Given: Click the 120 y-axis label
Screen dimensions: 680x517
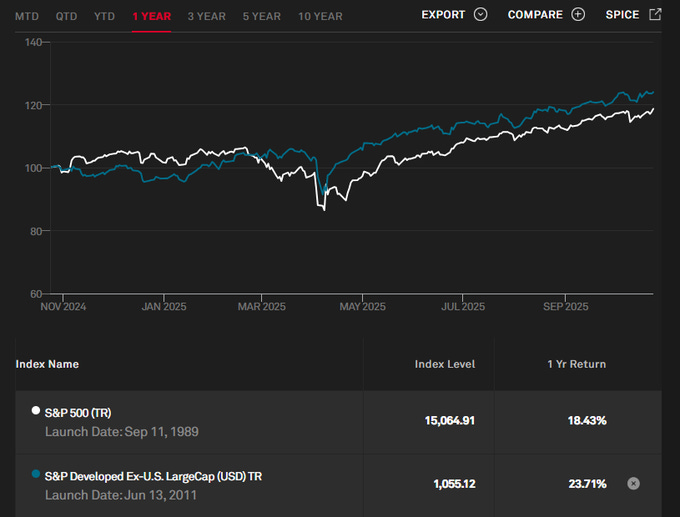Looking at the screenshot, I should click(x=33, y=105).
